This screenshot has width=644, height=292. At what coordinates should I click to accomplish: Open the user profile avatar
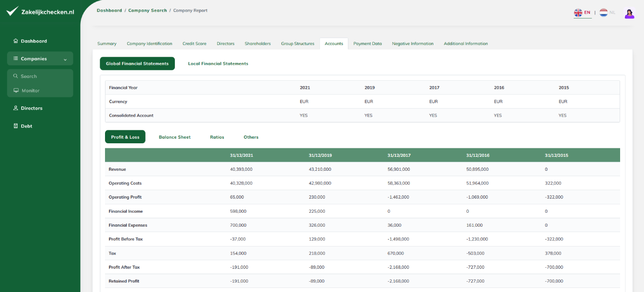[x=629, y=14]
